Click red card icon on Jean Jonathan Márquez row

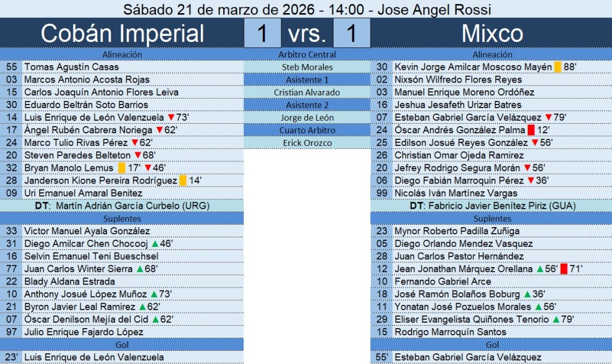[564, 269]
